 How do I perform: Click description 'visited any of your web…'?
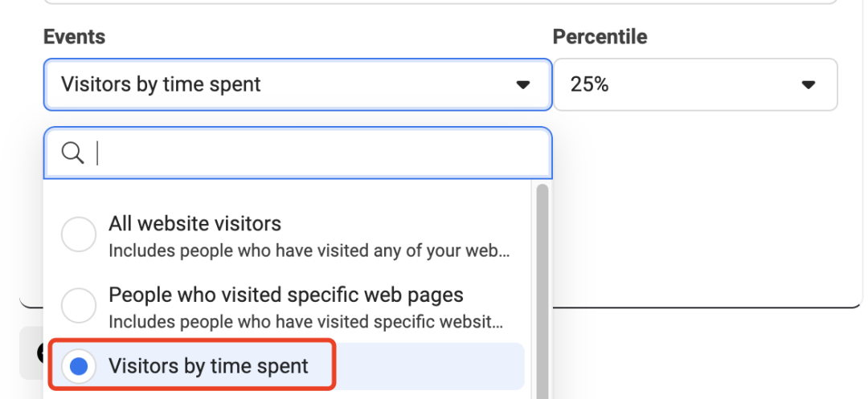(x=309, y=250)
